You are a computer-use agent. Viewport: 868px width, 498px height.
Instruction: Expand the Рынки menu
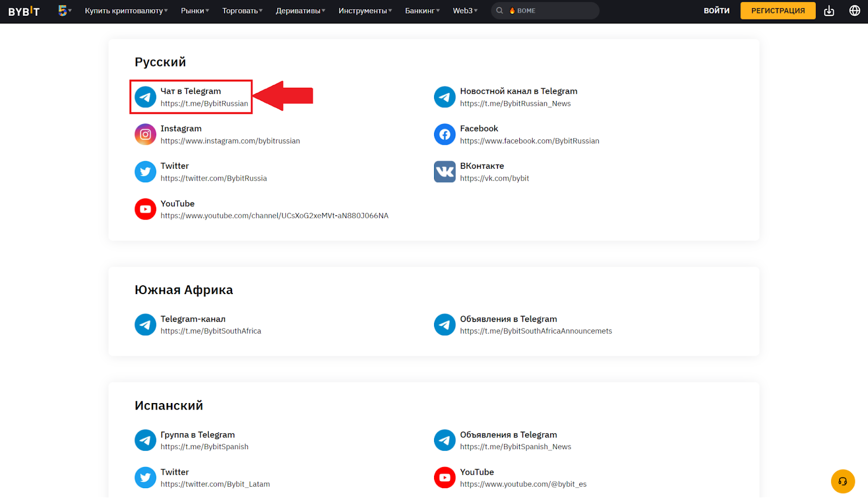coord(195,11)
